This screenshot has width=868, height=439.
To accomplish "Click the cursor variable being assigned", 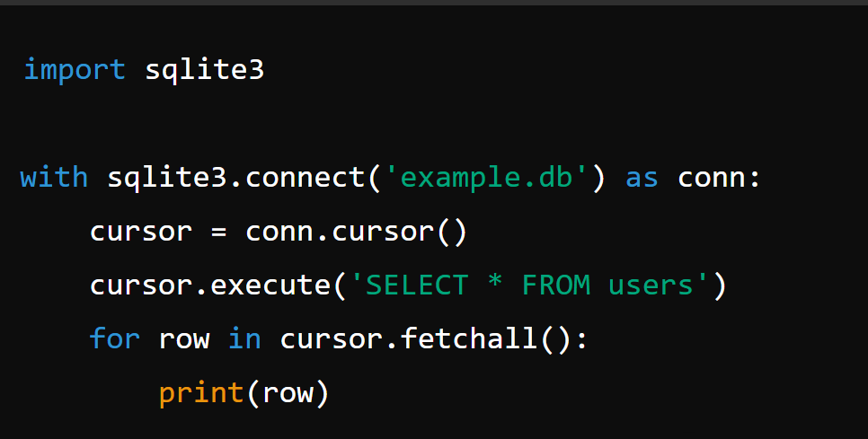I will coord(140,232).
